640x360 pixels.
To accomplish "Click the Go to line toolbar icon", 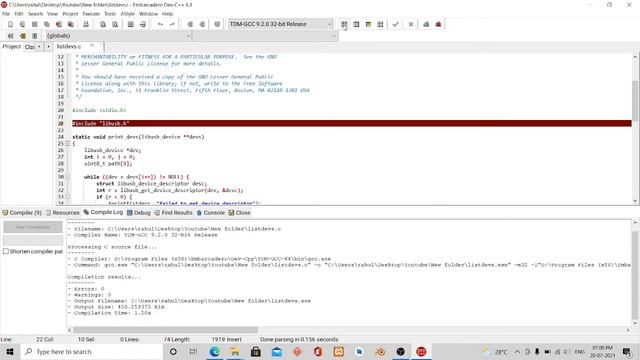I will (142, 24).
